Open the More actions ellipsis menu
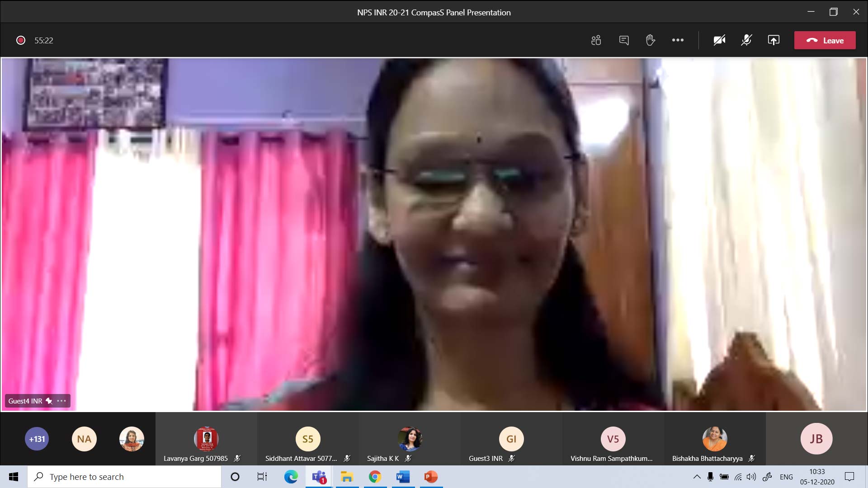This screenshot has height=488, width=868. pyautogui.click(x=678, y=40)
